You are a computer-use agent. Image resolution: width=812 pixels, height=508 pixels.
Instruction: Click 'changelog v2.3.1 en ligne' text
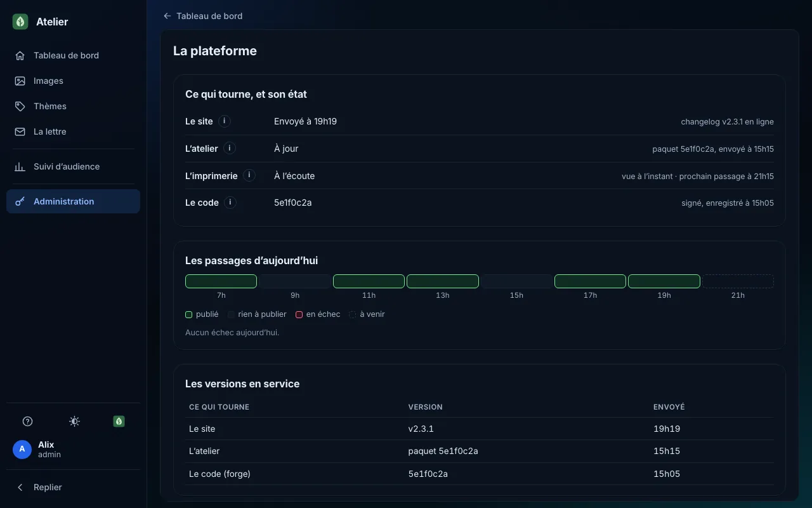(x=727, y=122)
